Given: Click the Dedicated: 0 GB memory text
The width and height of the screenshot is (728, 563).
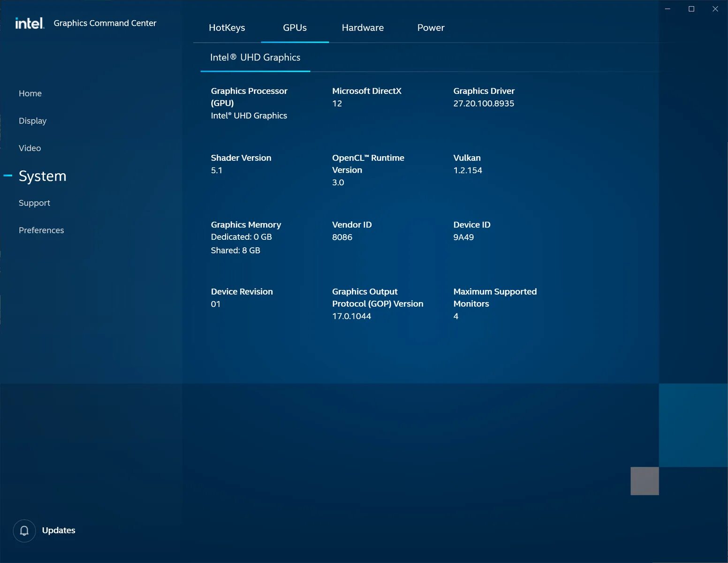Looking at the screenshot, I should 242,237.
